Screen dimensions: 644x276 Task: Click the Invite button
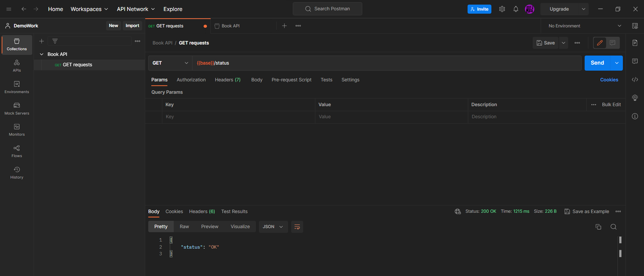479,9
